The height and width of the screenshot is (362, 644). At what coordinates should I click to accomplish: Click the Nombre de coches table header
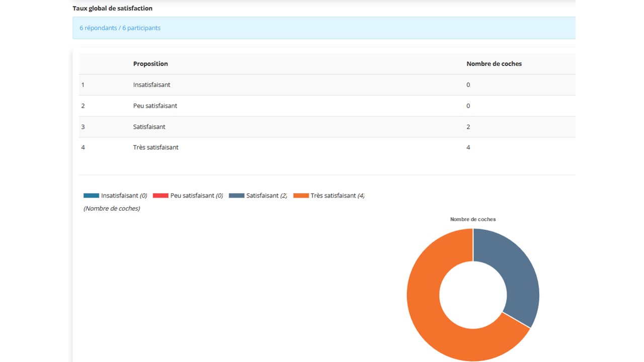494,64
